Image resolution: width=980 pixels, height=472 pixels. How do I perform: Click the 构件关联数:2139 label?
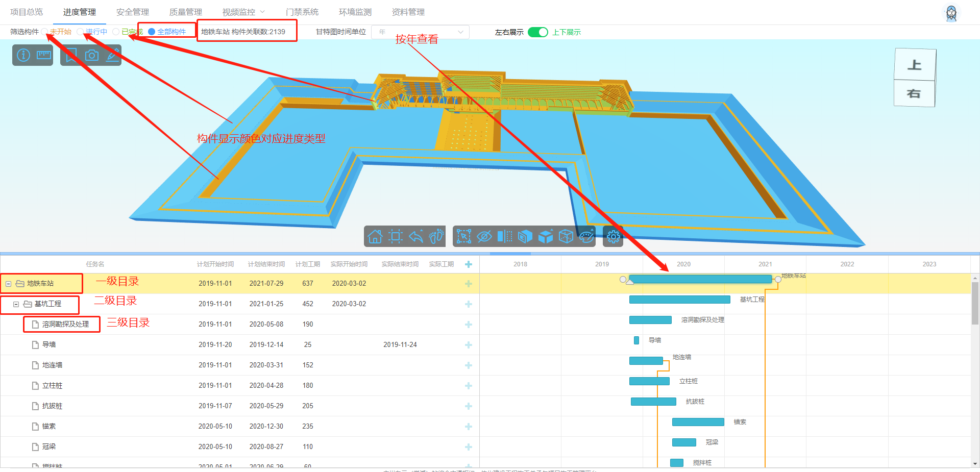coord(258,32)
